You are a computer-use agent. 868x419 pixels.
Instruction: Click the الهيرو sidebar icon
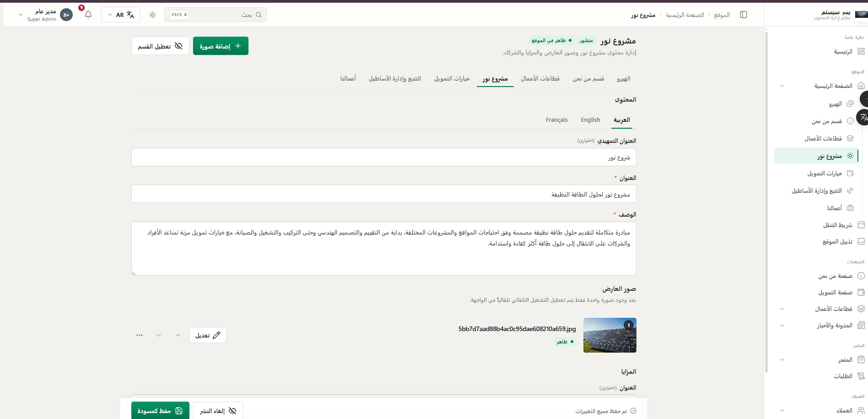[850, 104]
